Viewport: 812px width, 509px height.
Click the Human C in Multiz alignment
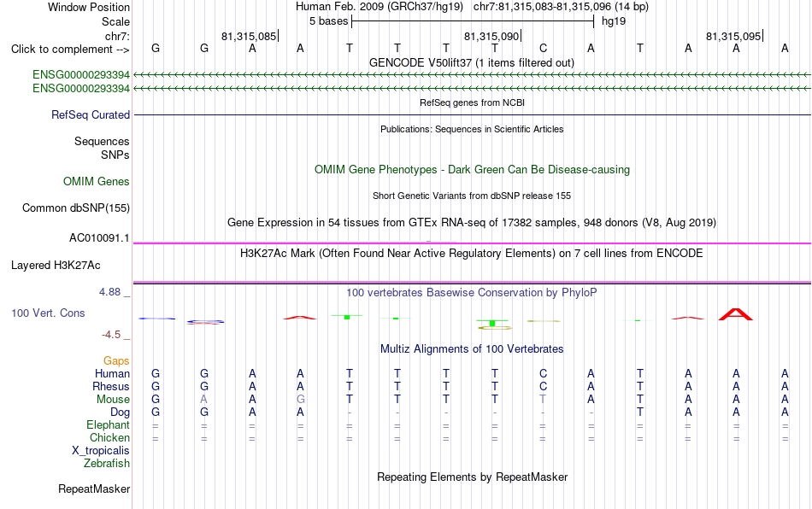[x=543, y=373]
